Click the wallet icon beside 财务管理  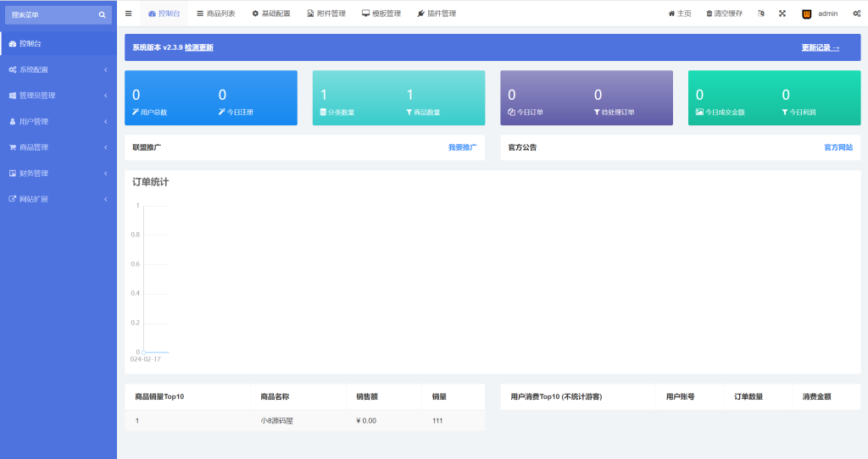tap(12, 173)
